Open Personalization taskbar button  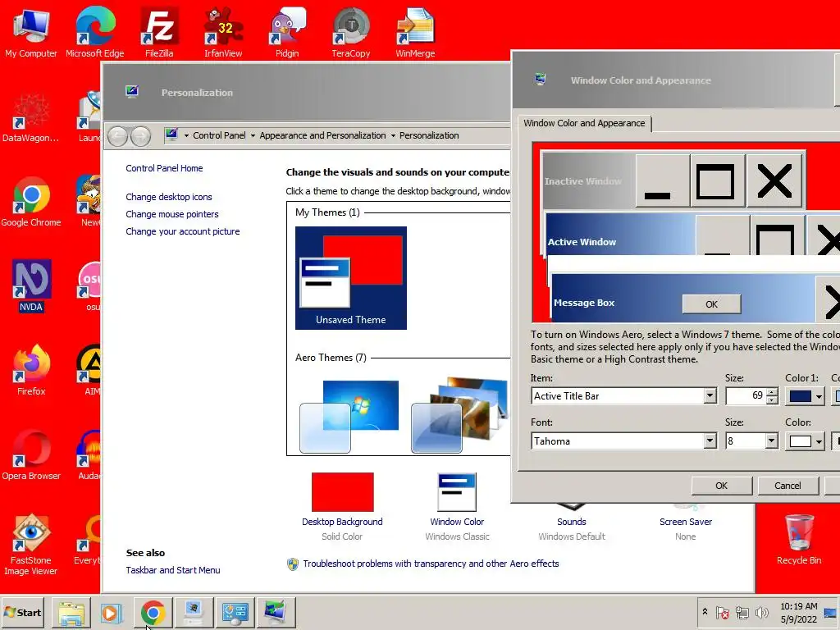[x=276, y=612]
